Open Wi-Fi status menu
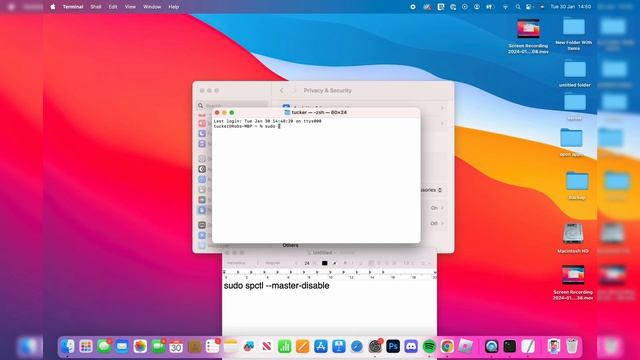This screenshot has width=640, height=360. click(505, 7)
